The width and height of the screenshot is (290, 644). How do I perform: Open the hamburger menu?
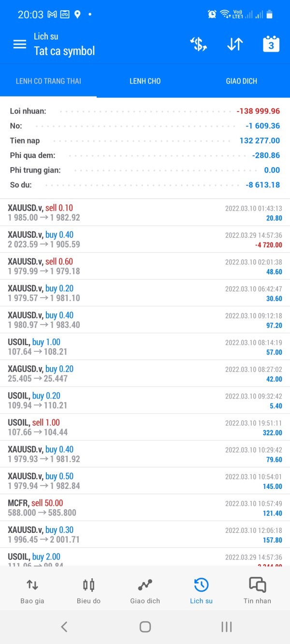20,44
